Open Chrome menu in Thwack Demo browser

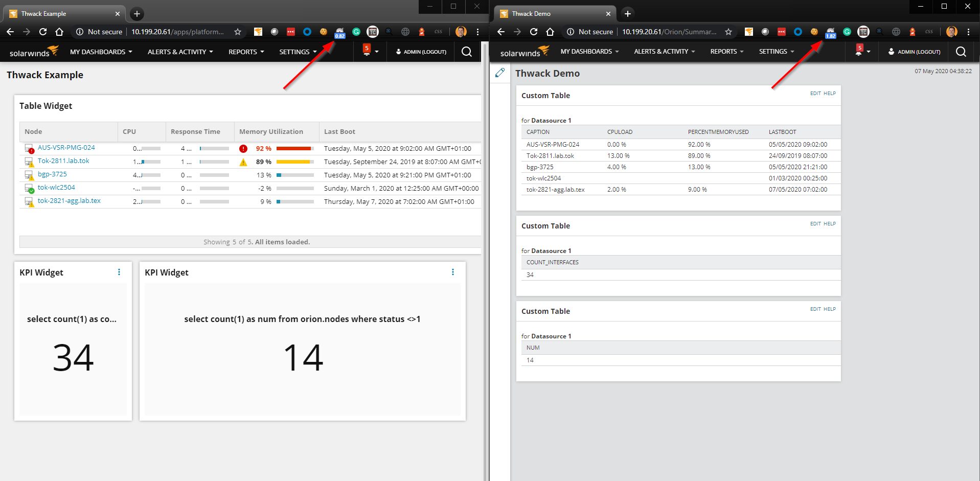pos(968,32)
